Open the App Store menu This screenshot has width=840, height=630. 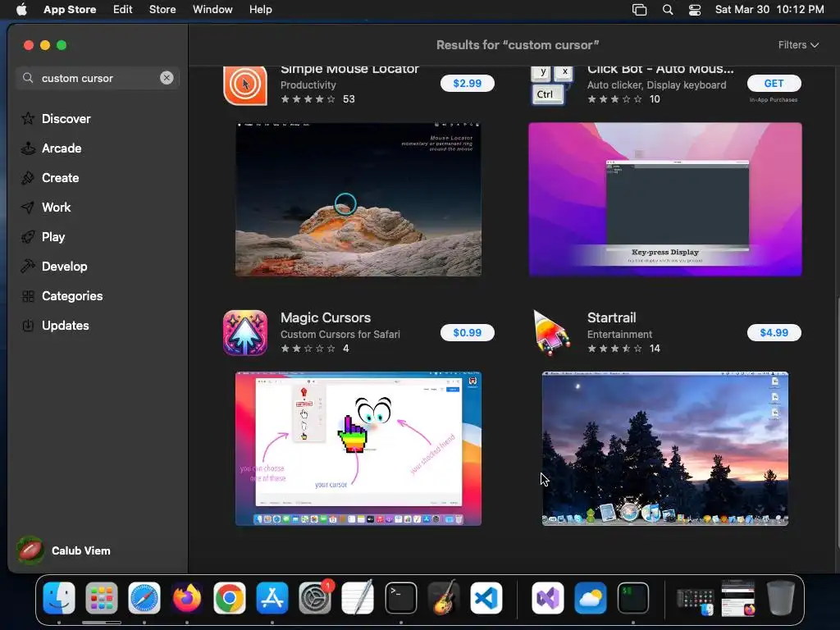click(x=70, y=9)
